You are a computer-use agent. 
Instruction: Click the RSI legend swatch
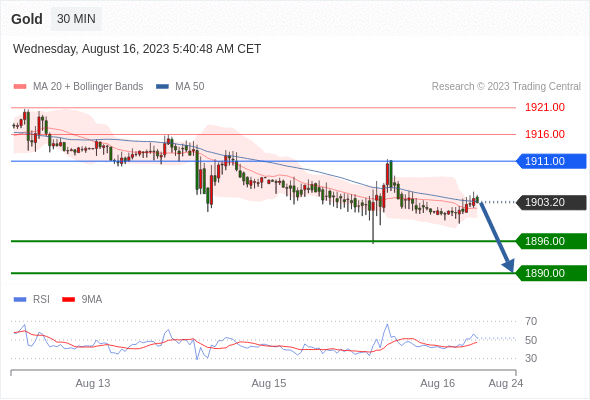click(20, 300)
